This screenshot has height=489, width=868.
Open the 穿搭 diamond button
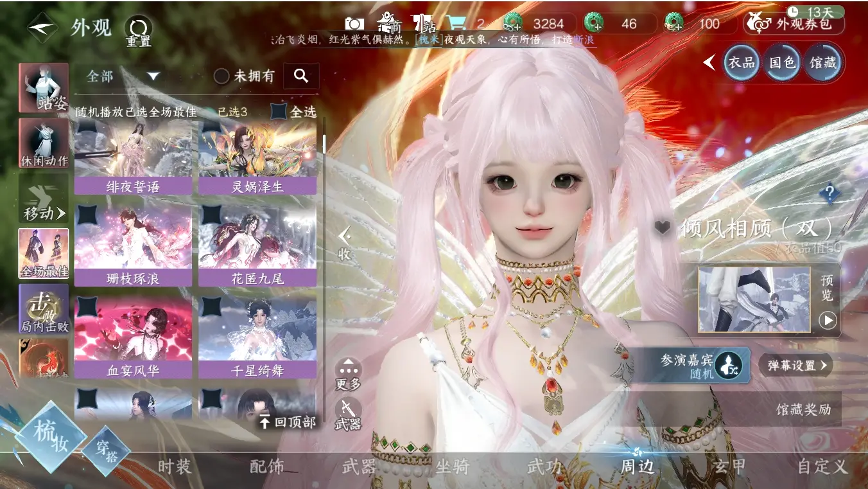click(x=106, y=450)
